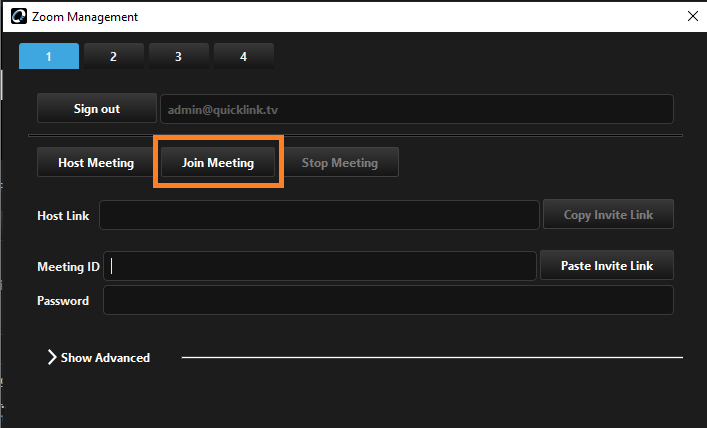The height and width of the screenshot is (428, 707).
Task: Open tab 2
Action: click(x=113, y=56)
